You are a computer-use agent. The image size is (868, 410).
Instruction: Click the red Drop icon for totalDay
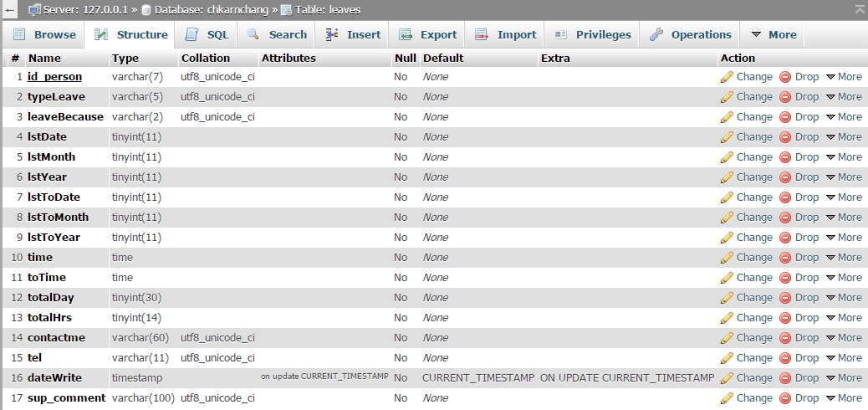click(x=785, y=298)
